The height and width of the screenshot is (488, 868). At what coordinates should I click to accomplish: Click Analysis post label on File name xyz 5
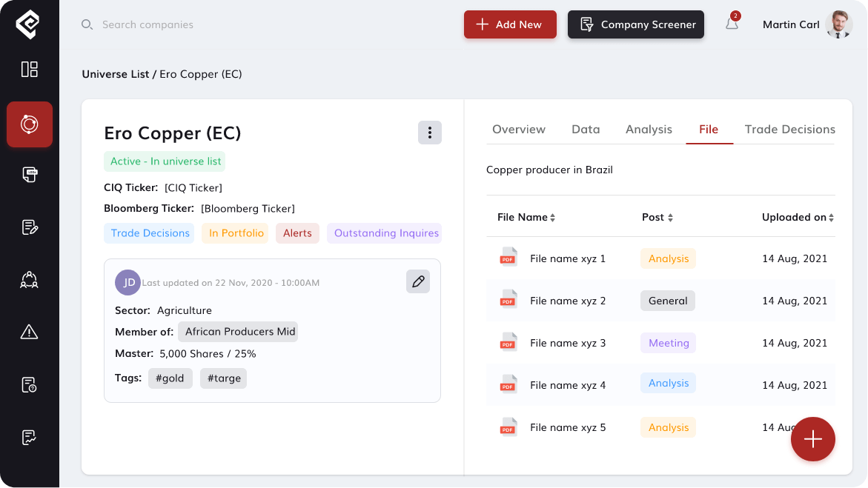(668, 428)
